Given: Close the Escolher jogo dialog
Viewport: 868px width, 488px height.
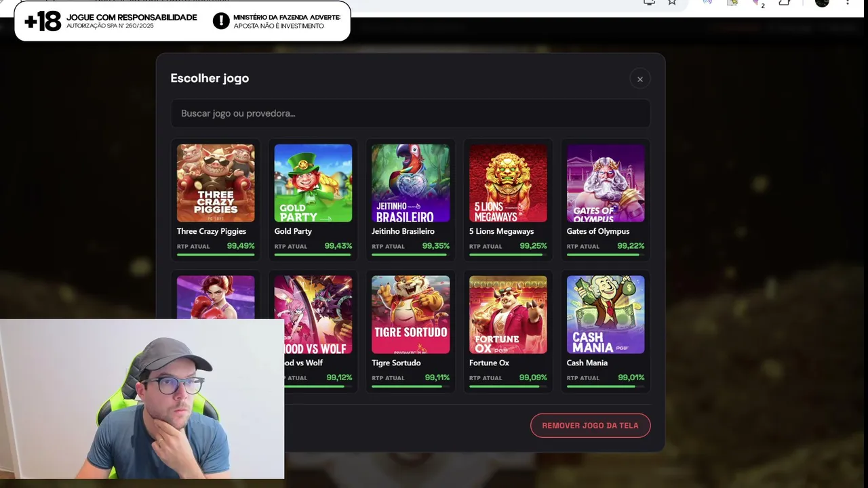Looking at the screenshot, I should pyautogui.click(x=639, y=79).
